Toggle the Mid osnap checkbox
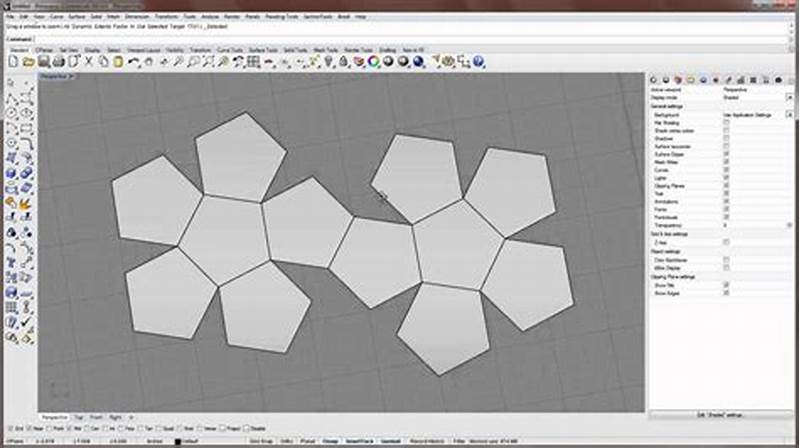The height and width of the screenshot is (448, 800). (70, 429)
